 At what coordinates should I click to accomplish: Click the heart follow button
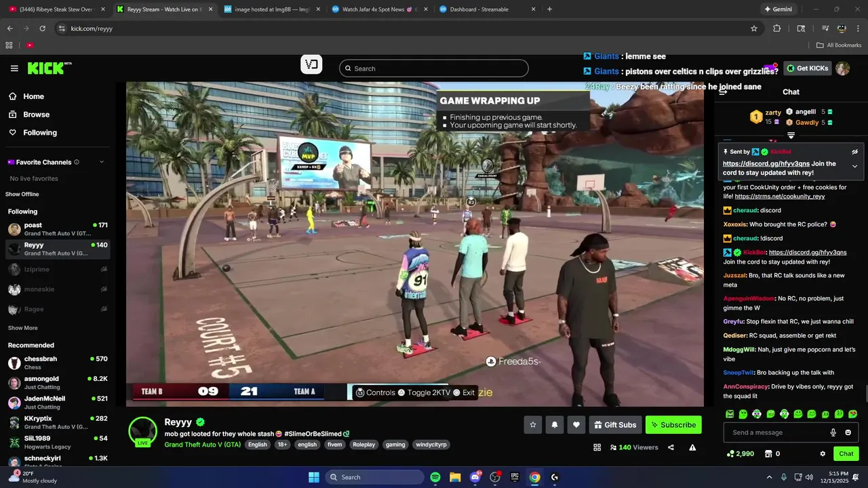[576, 425]
